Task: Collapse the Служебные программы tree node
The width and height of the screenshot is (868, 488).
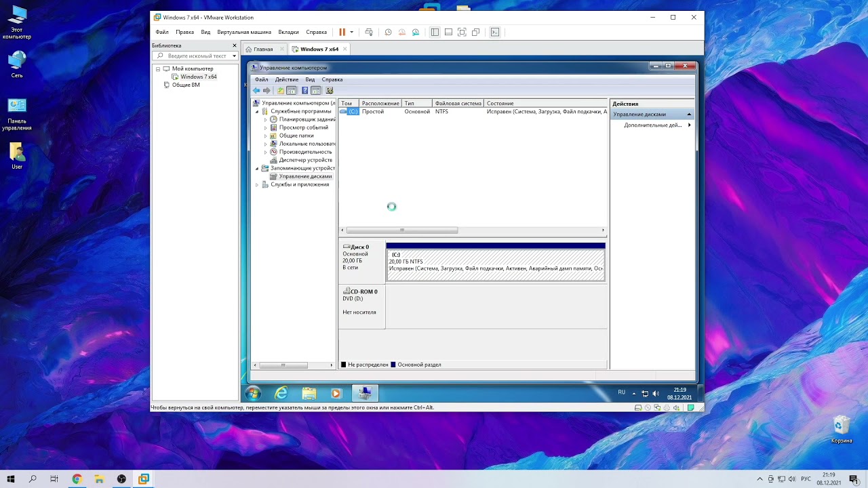Action: [257, 111]
